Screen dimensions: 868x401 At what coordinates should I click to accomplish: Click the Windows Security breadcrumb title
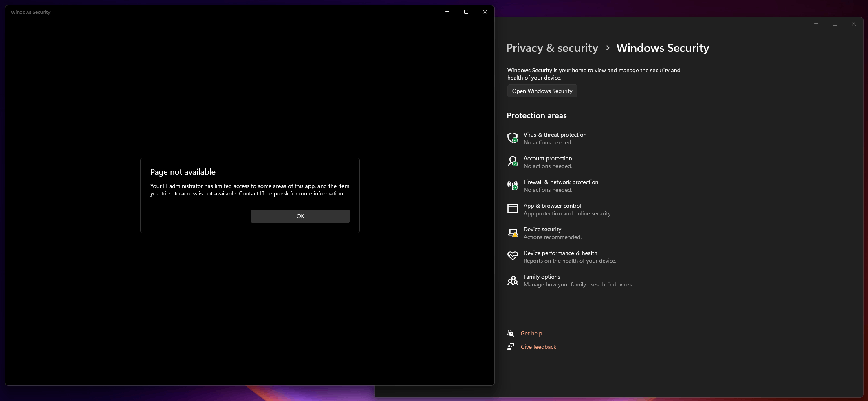663,48
